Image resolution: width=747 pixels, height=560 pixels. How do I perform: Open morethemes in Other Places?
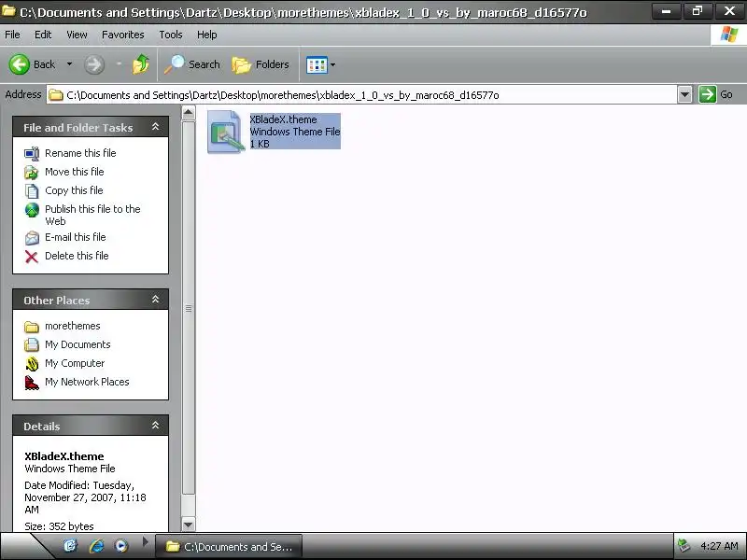point(73,326)
